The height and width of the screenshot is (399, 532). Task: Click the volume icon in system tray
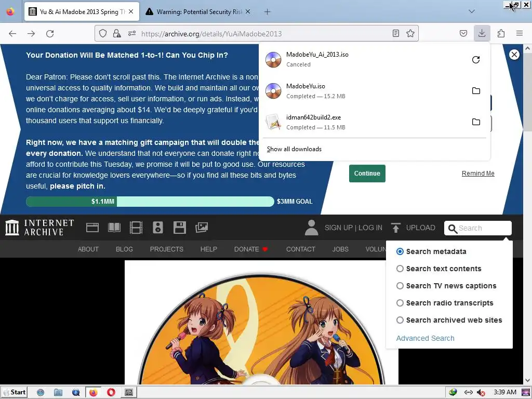point(481,393)
